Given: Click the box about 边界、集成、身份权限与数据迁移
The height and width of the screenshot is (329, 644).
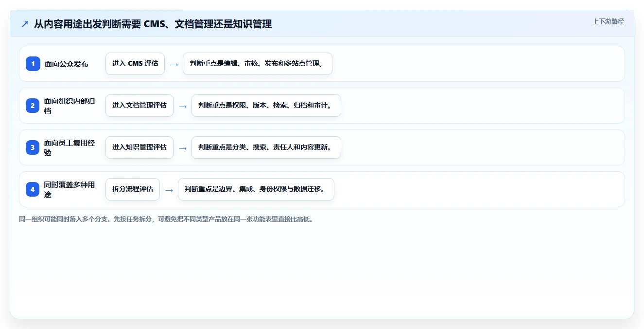Looking at the screenshot, I should click(x=256, y=189).
